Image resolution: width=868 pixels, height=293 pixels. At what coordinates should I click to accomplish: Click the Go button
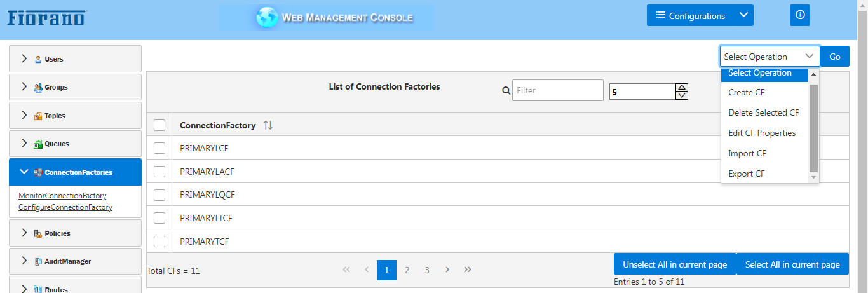point(835,57)
